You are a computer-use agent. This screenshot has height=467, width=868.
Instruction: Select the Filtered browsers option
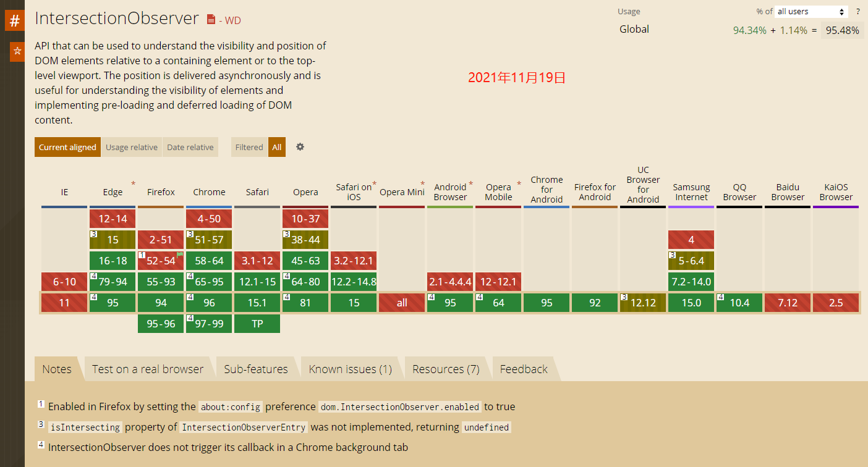249,147
